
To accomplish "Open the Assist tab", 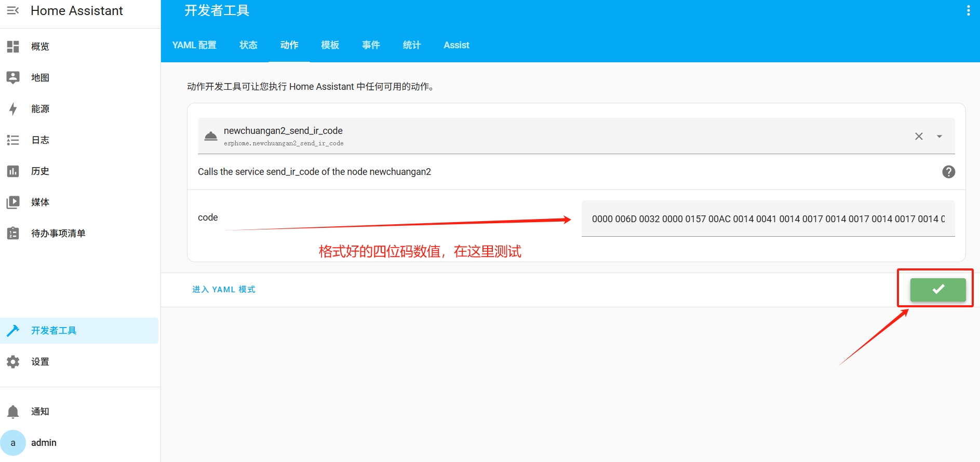I will click(457, 45).
